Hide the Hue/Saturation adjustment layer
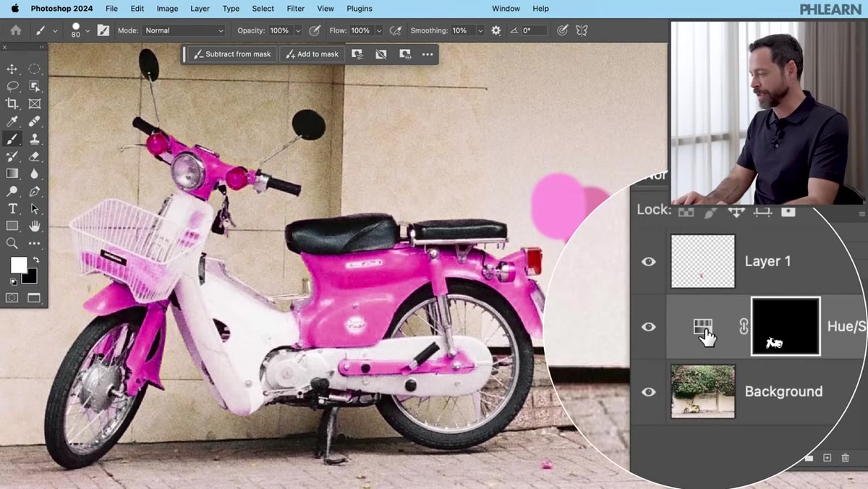 pyautogui.click(x=649, y=326)
